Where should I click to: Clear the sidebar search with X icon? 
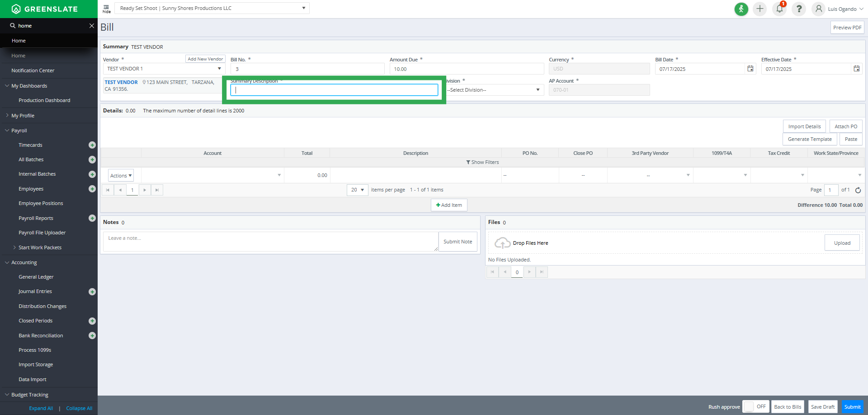click(92, 26)
